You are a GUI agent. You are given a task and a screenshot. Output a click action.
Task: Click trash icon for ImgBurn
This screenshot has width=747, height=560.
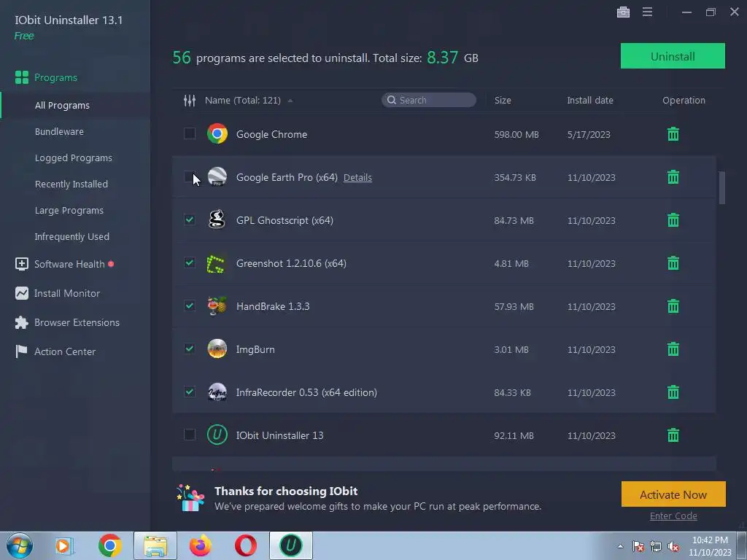click(x=673, y=349)
